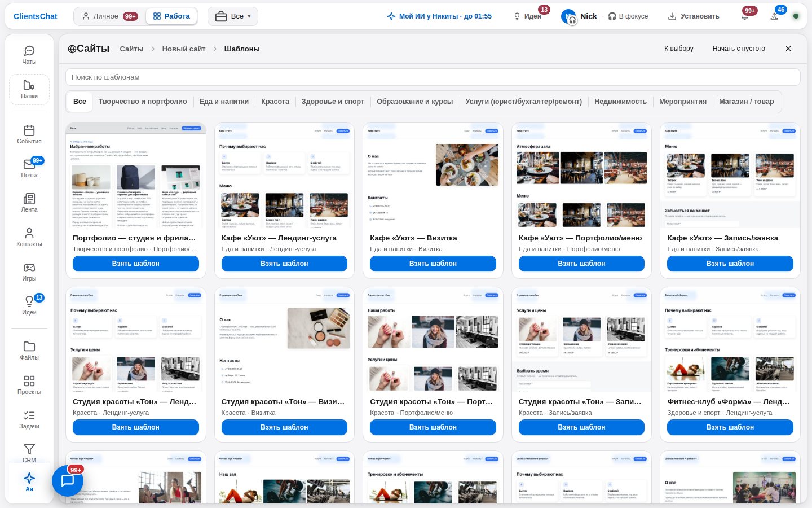Open the Events (События) calendar
812x508 pixels.
29,134
